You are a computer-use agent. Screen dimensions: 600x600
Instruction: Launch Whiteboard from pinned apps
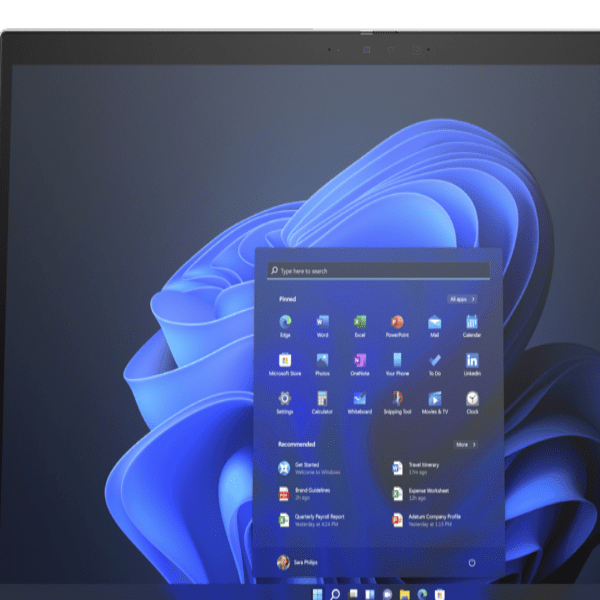[x=360, y=403]
